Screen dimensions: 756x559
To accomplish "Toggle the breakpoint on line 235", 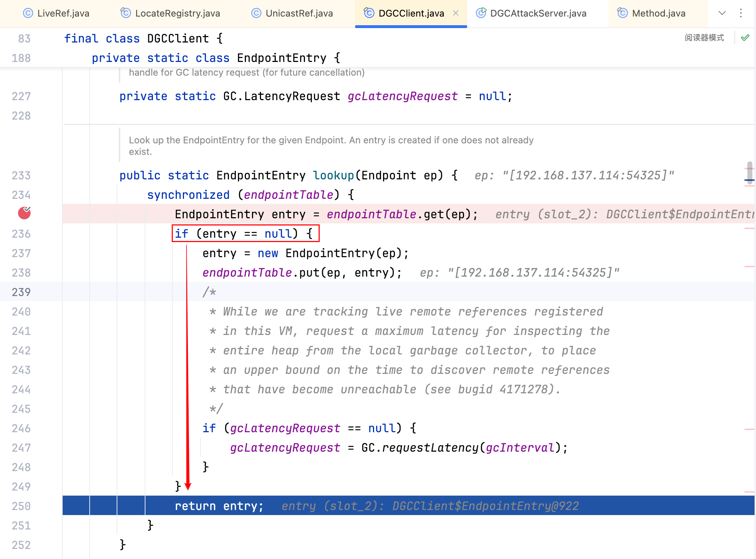I will (24, 213).
